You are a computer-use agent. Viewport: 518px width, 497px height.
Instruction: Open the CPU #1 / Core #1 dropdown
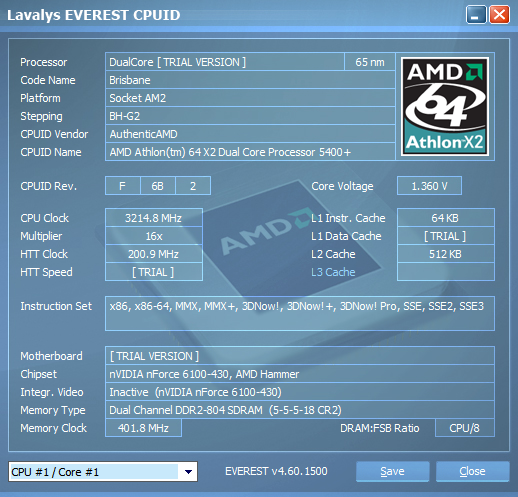103,472
